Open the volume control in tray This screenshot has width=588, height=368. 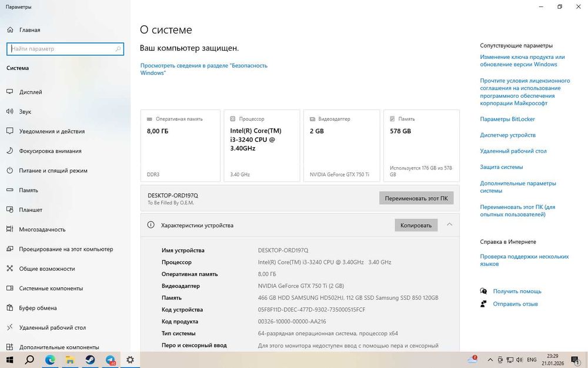pyautogui.click(x=519, y=360)
